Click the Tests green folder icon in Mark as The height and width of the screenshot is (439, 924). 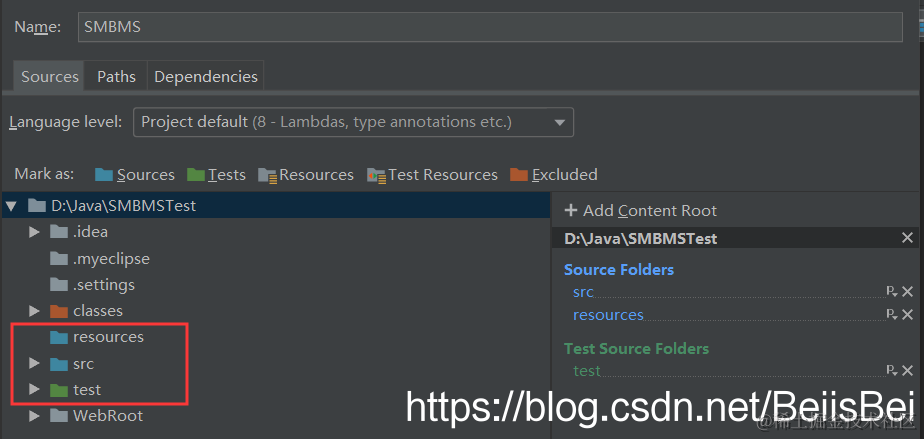tap(196, 175)
